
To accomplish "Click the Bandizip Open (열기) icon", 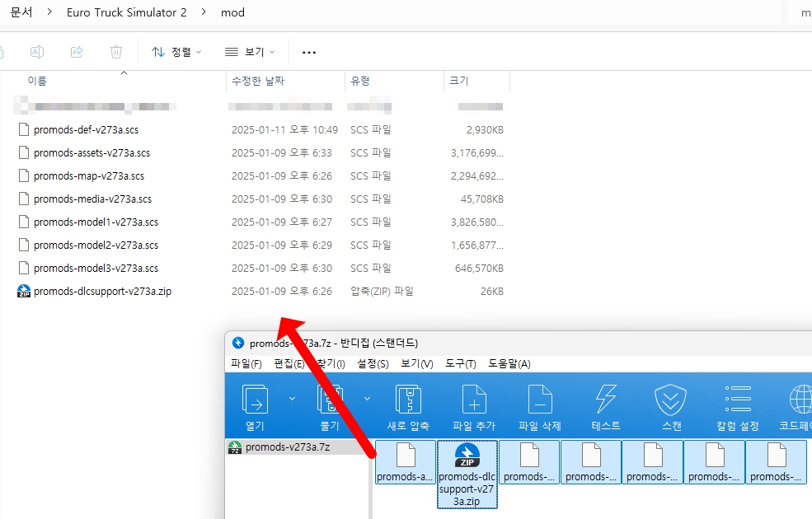I will tap(254, 401).
